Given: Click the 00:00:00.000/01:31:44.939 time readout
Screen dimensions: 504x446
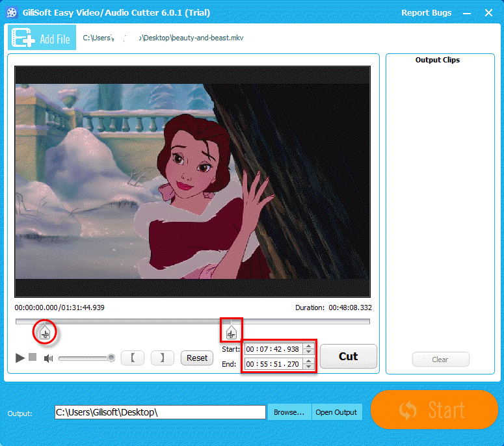Looking at the screenshot, I should 59,308.
